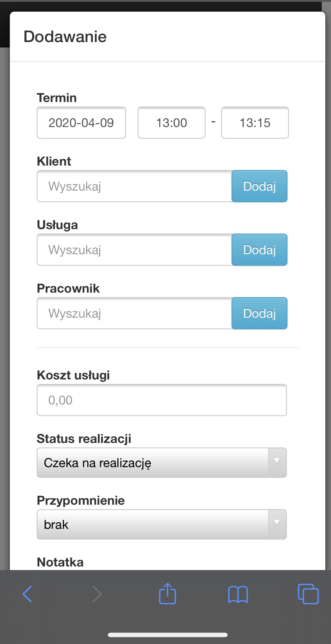Screen dimensions: 331x644
Task: Tap the Safari forward arrow
Action: pos(97,594)
